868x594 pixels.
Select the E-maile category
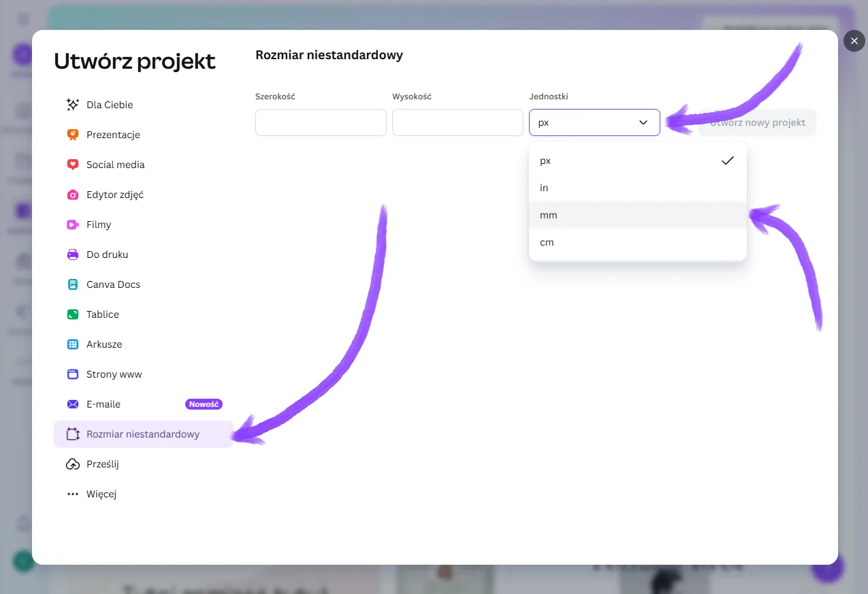coord(103,404)
